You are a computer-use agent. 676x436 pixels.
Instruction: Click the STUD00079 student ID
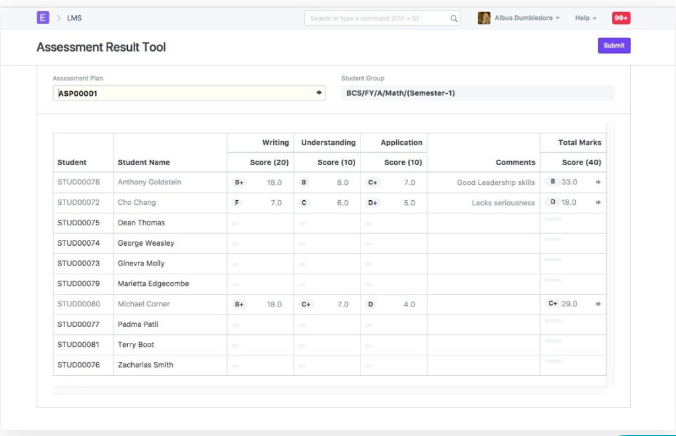pos(78,283)
